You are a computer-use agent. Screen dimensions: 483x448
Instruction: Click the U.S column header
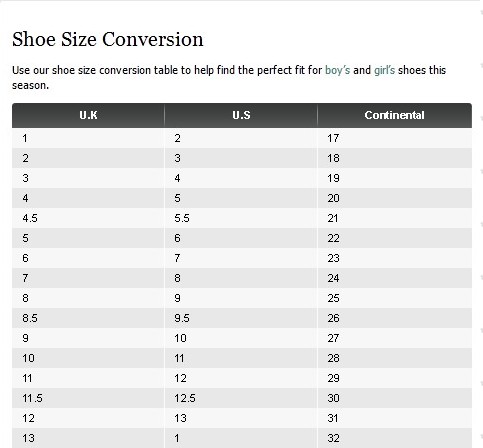(241, 115)
